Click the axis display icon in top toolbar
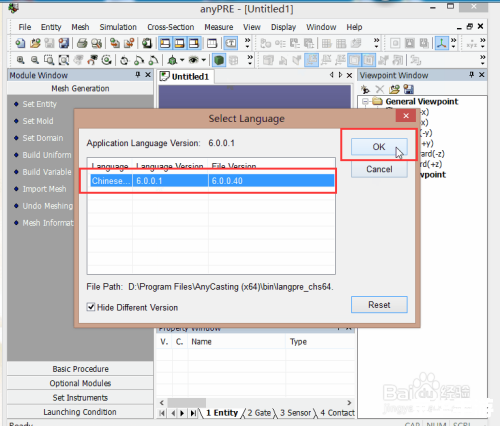 tap(442, 43)
